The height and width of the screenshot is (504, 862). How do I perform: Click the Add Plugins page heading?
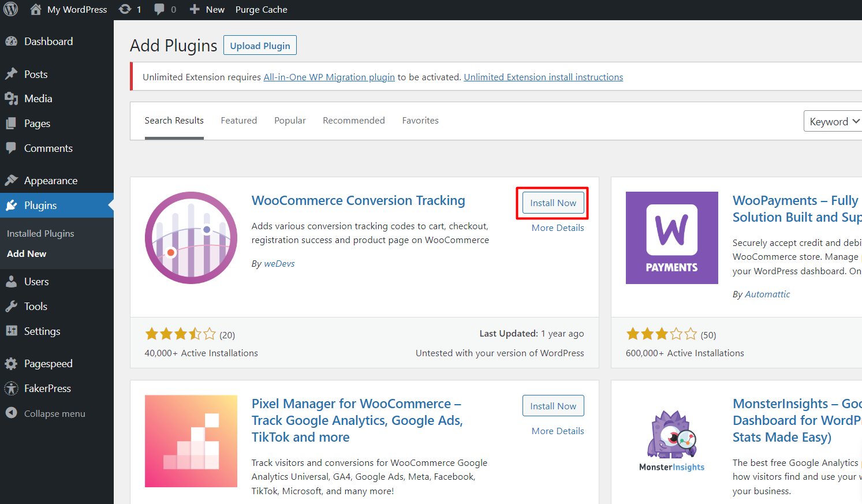pos(173,46)
